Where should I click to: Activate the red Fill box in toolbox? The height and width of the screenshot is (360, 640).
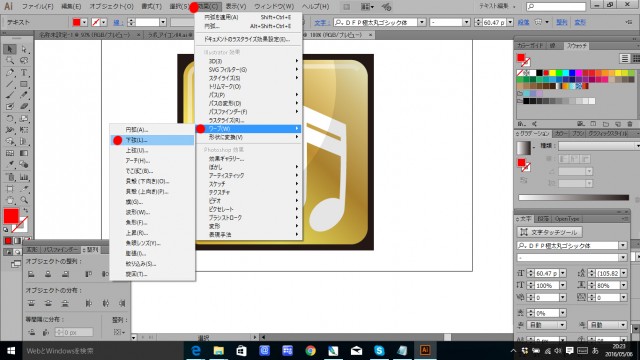[x=11, y=216]
